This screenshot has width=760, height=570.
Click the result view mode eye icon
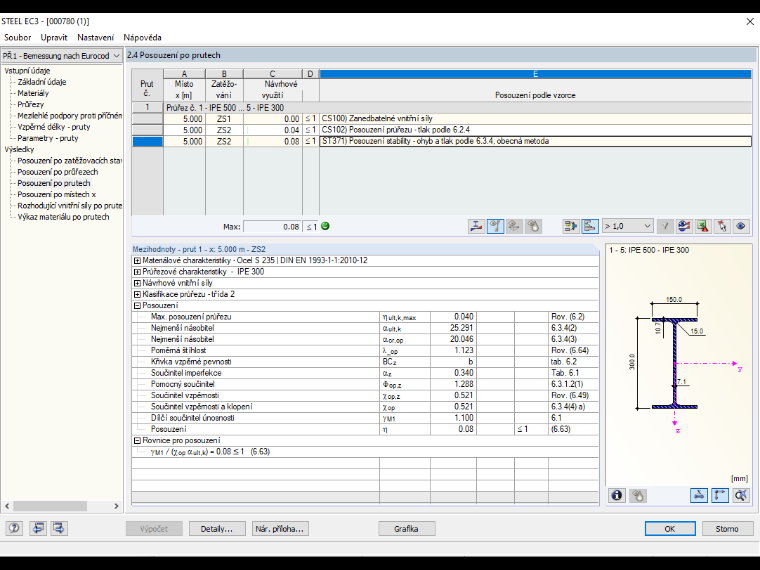pyautogui.click(x=684, y=226)
